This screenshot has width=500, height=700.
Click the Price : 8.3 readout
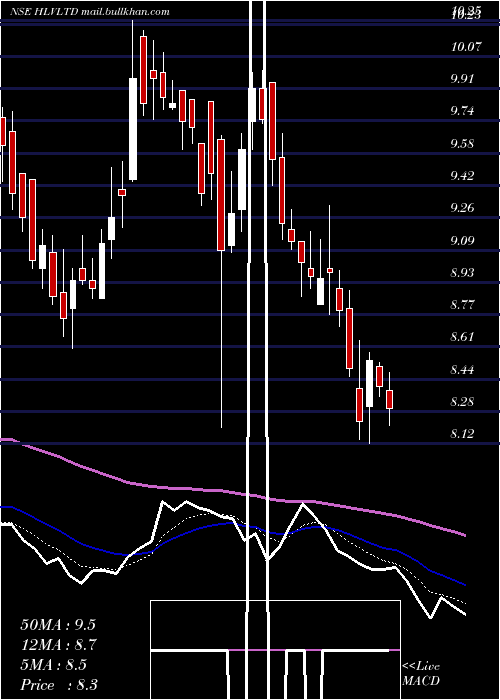pos(59,685)
